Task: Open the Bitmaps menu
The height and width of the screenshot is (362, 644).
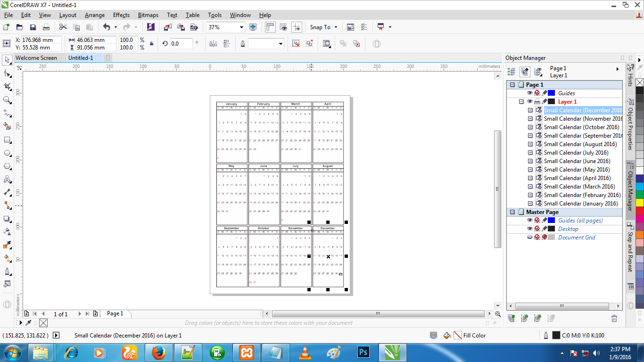Action: click(x=148, y=15)
